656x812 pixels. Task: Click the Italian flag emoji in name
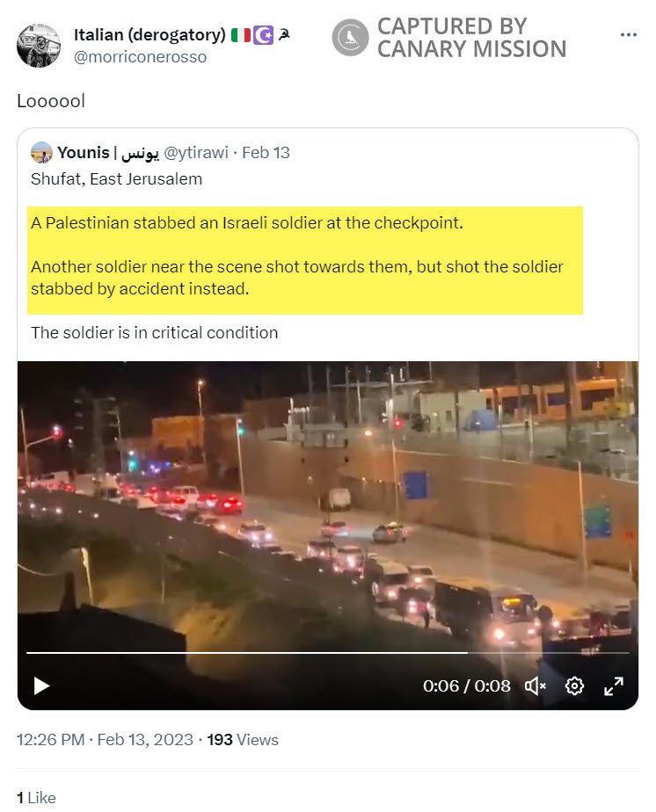[241, 34]
